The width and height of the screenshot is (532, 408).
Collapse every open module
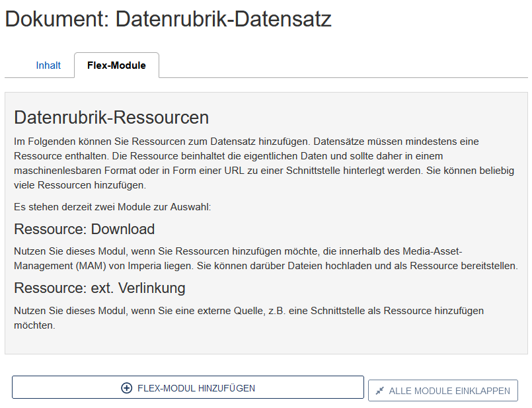443,390
